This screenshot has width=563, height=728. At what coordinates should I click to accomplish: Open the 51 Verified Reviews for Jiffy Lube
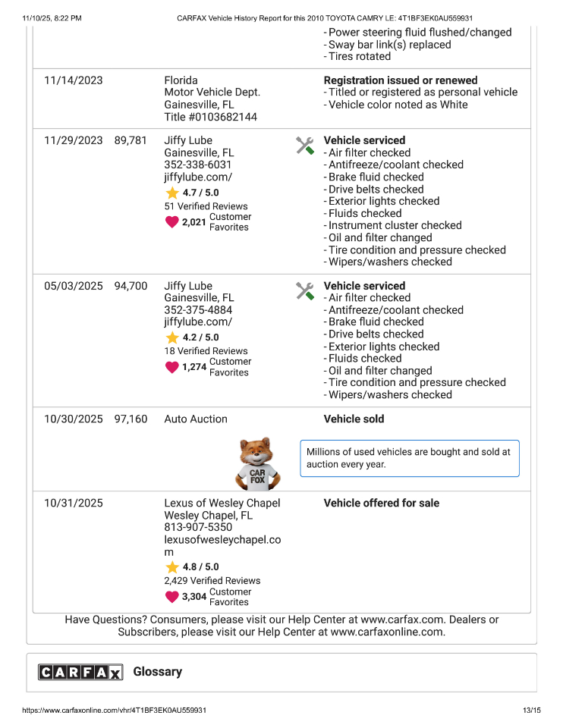click(206, 206)
